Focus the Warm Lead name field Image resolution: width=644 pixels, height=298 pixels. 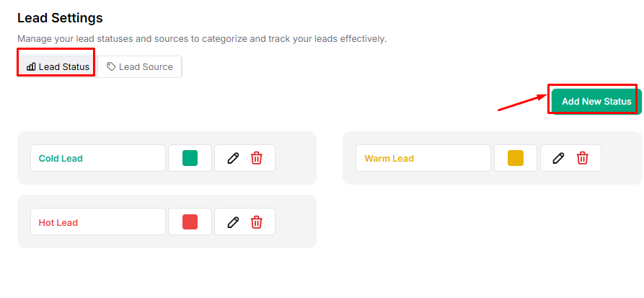click(423, 158)
